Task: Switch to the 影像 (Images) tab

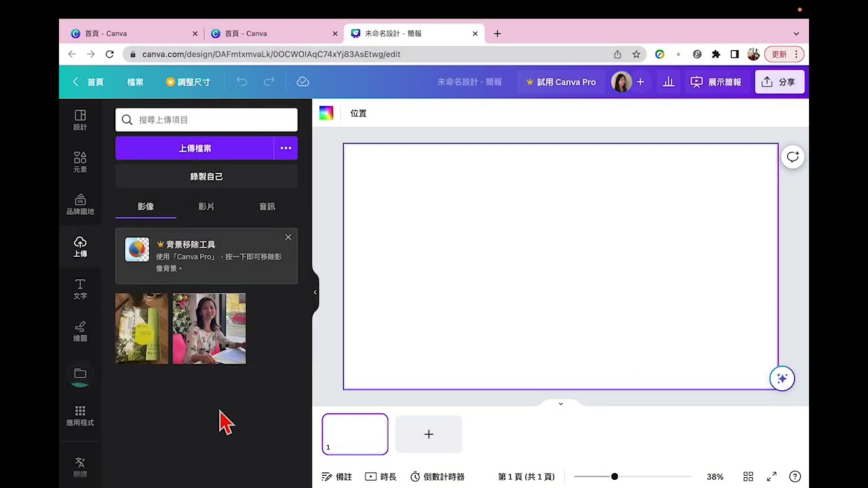Action: [146, 207]
